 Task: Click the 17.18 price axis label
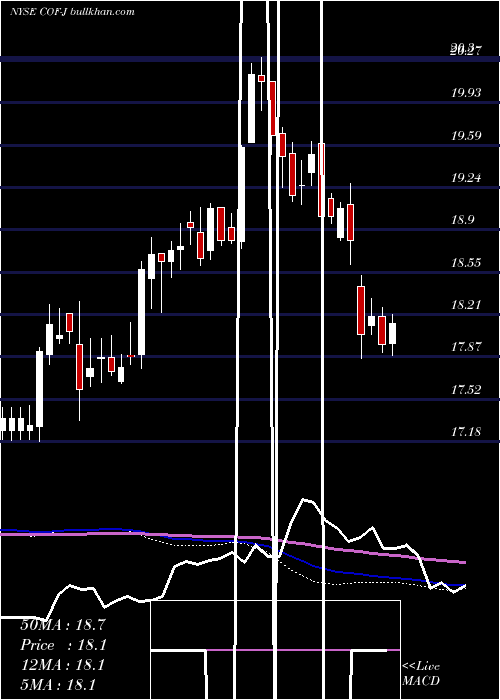click(466, 432)
